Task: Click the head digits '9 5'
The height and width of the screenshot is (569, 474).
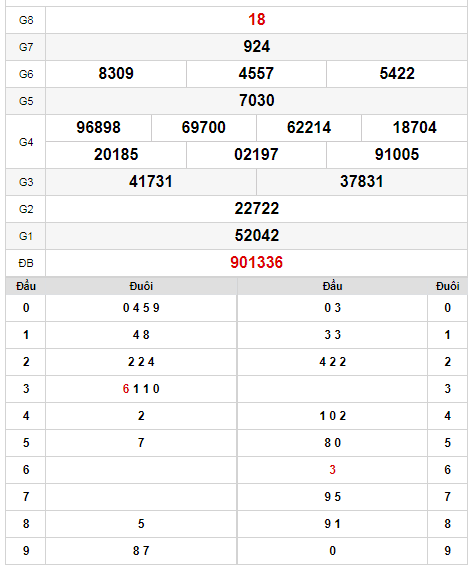Action: (x=332, y=497)
